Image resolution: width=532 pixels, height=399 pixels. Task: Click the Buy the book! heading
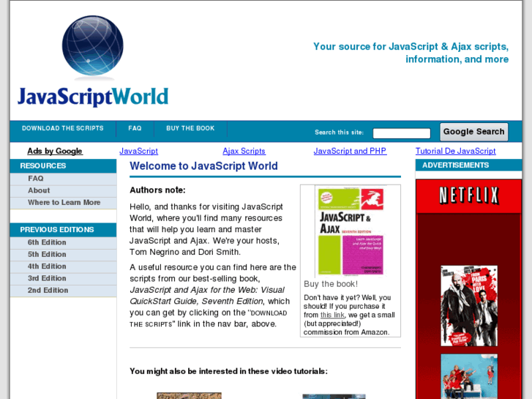pos(331,284)
